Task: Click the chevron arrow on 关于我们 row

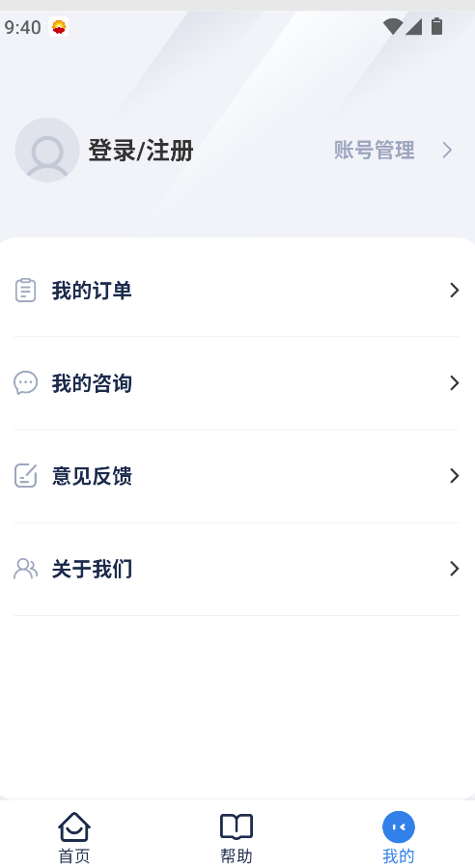Action: coord(455,569)
